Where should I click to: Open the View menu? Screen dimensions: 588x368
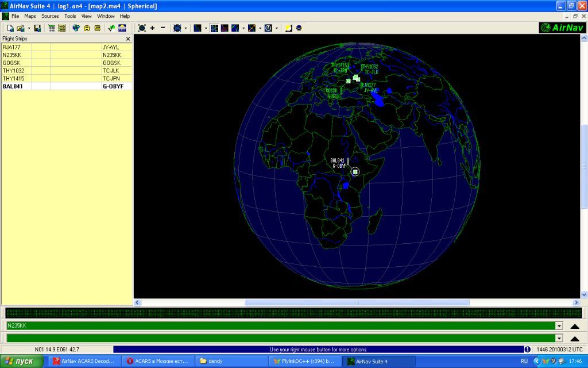click(87, 16)
